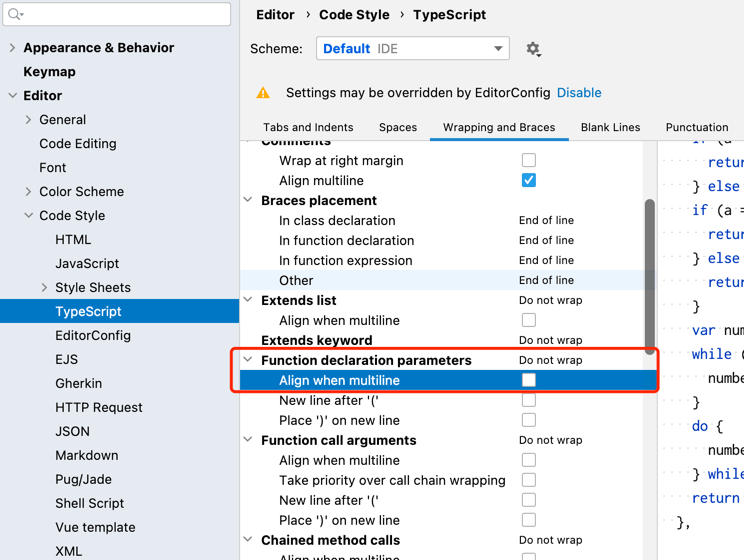Expand General under Editor
The image size is (744, 560).
pyautogui.click(x=28, y=120)
